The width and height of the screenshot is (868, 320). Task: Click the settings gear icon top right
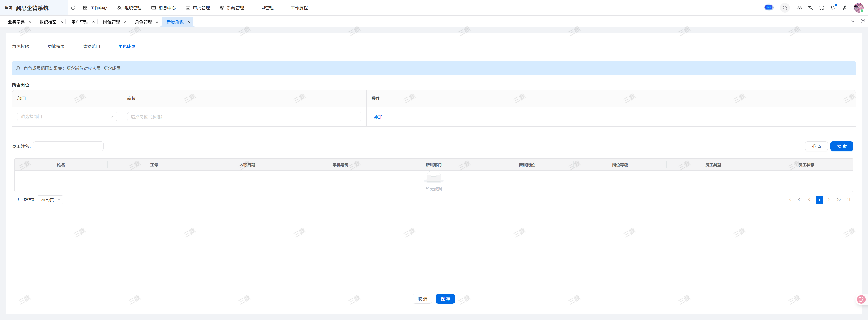coord(799,8)
